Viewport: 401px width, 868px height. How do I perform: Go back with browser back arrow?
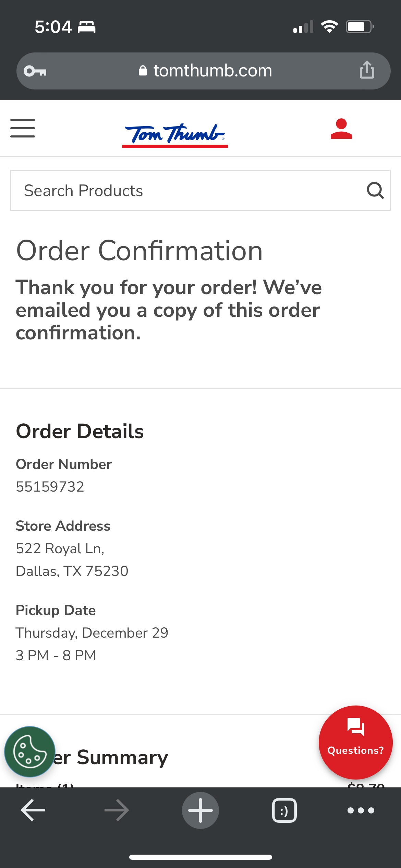pyautogui.click(x=33, y=810)
